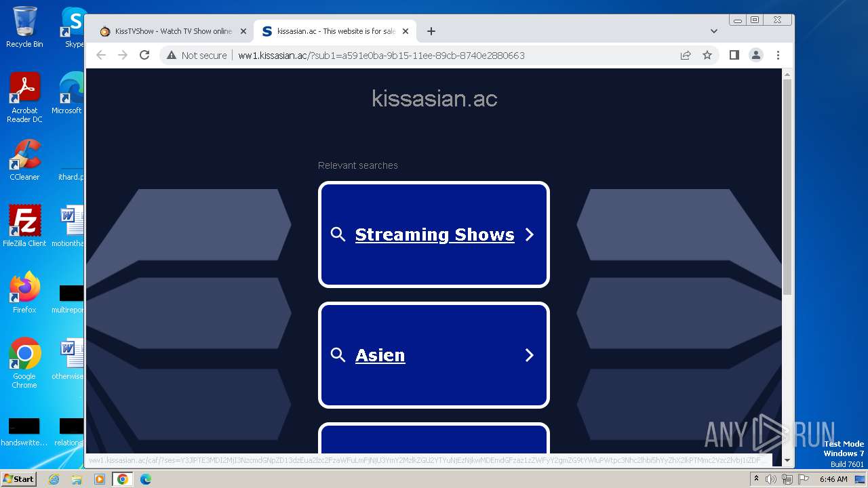
Task: Share this page via address bar icon
Action: click(686, 55)
